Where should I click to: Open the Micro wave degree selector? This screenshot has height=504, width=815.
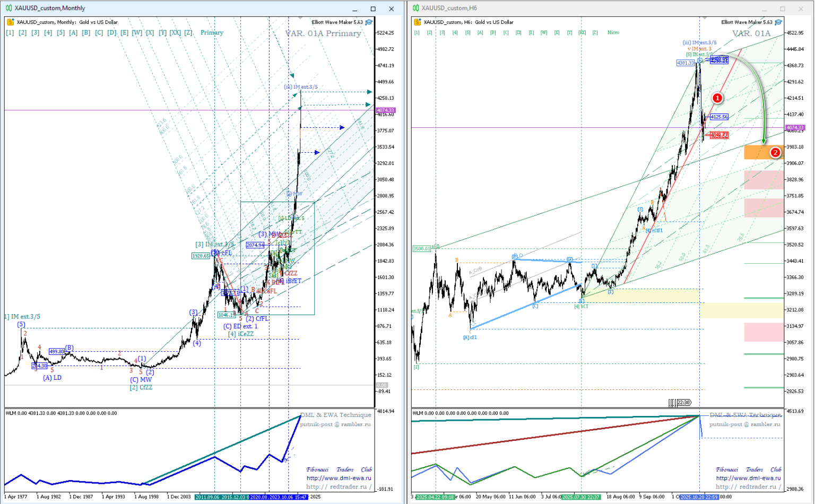pyautogui.click(x=613, y=33)
